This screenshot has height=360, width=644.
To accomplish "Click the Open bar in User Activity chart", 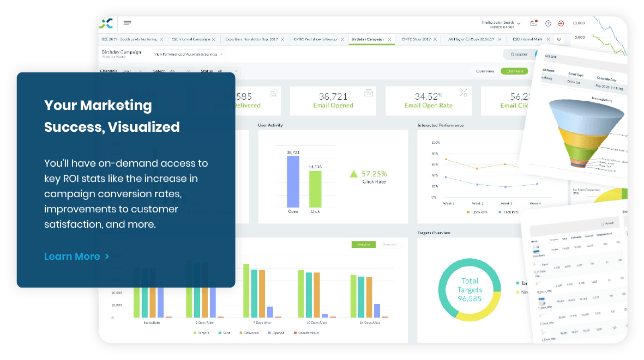I will point(293,182).
